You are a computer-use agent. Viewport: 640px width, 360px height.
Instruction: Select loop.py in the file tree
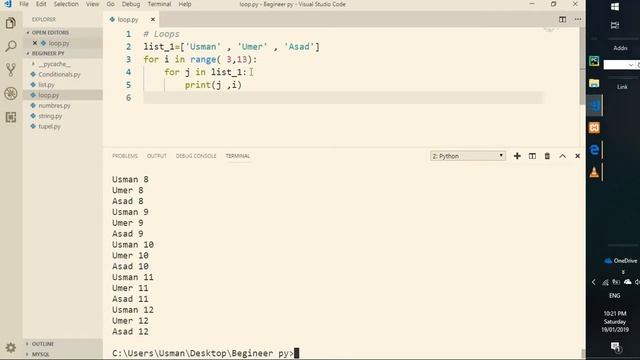(x=49, y=95)
